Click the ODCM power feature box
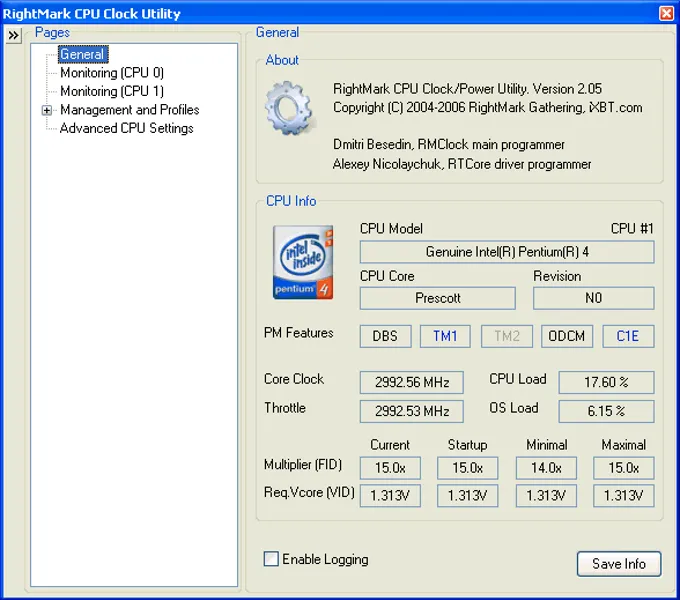The image size is (680, 600). [567, 336]
